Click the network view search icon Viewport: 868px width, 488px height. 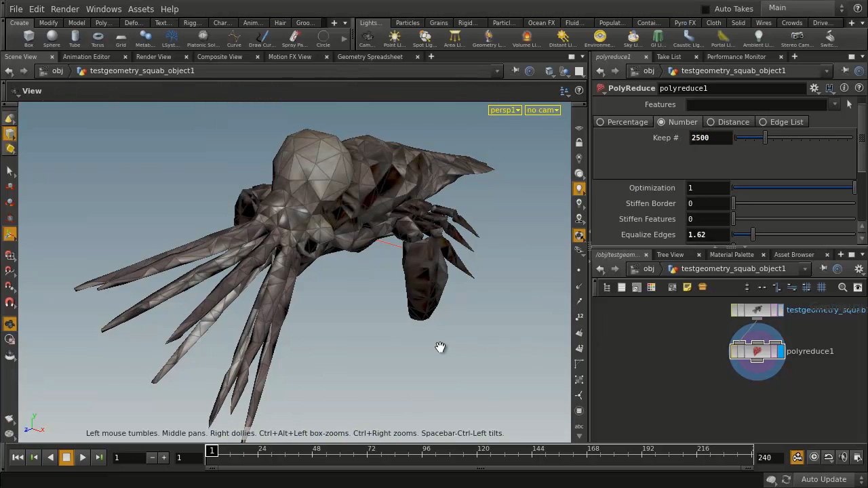[x=843, y=287]
